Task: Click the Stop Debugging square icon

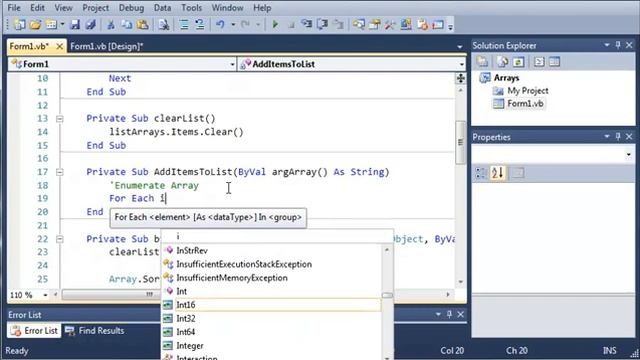Action: tap(291, 25)
